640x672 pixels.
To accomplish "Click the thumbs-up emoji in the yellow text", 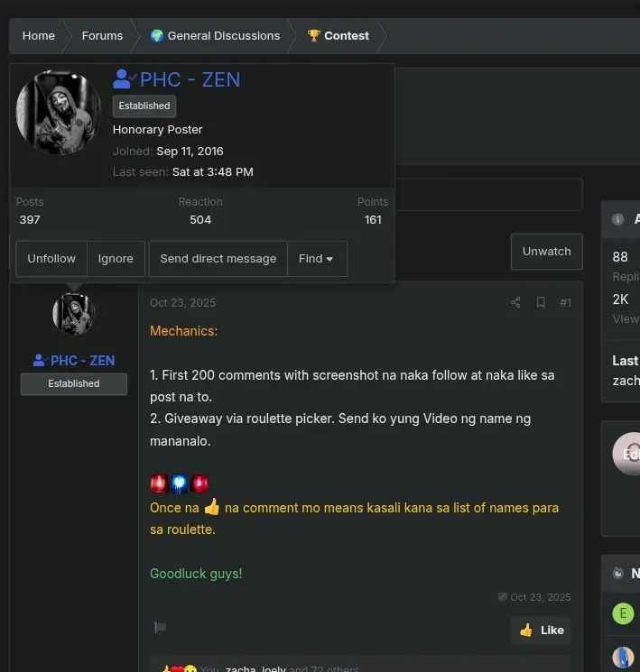I will pos(211,507).
